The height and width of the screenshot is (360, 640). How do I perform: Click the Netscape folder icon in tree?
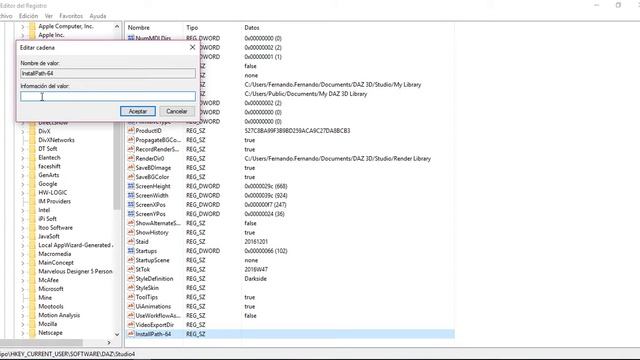click(x=33, y=333)
